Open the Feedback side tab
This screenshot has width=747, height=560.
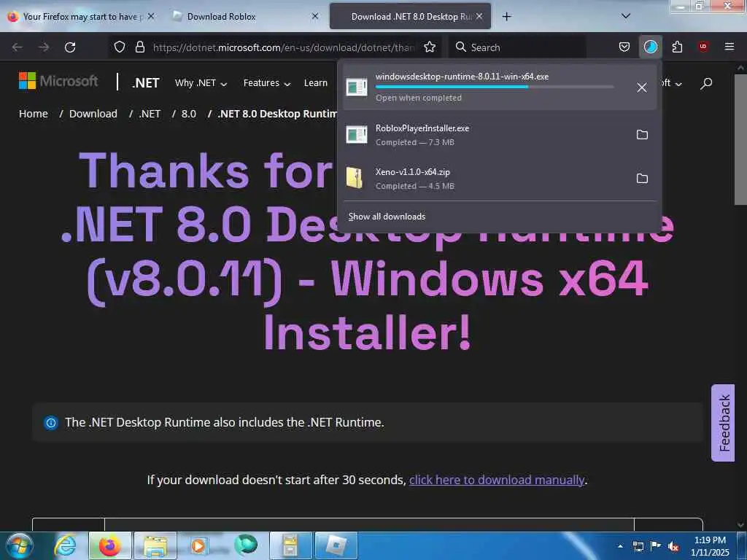[723, 423]
